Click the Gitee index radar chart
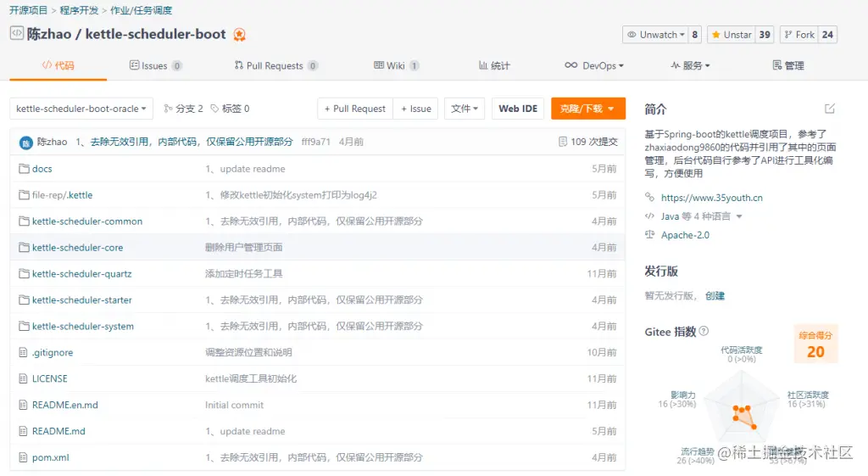The height and width of the screenshot is (476, 868). tap(743, 408)
